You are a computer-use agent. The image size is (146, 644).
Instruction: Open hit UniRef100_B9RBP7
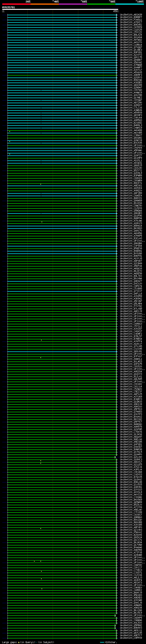click(131, 17)
